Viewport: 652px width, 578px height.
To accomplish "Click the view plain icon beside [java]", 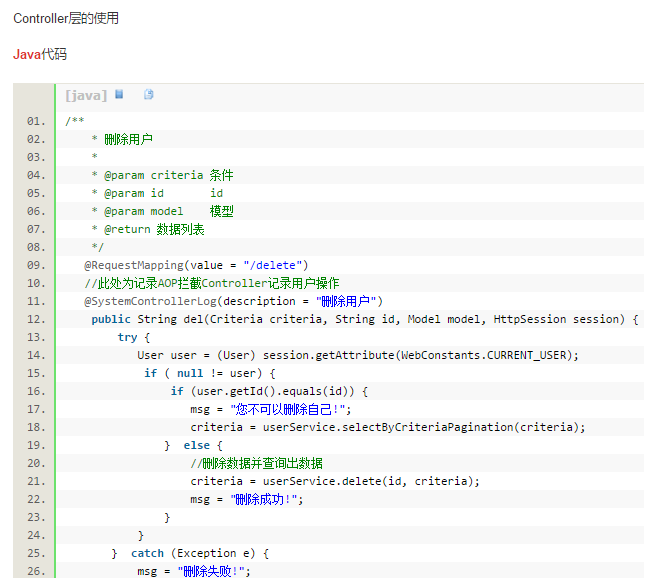I will [x=119, y=94].
